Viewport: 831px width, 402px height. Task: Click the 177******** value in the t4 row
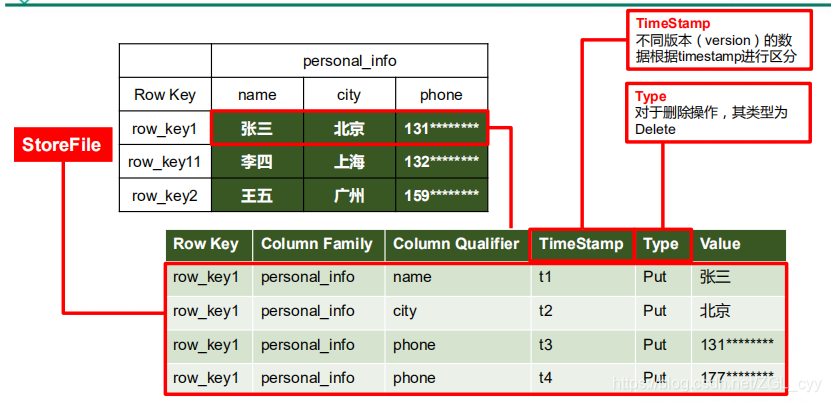click(x=737, y=377)
